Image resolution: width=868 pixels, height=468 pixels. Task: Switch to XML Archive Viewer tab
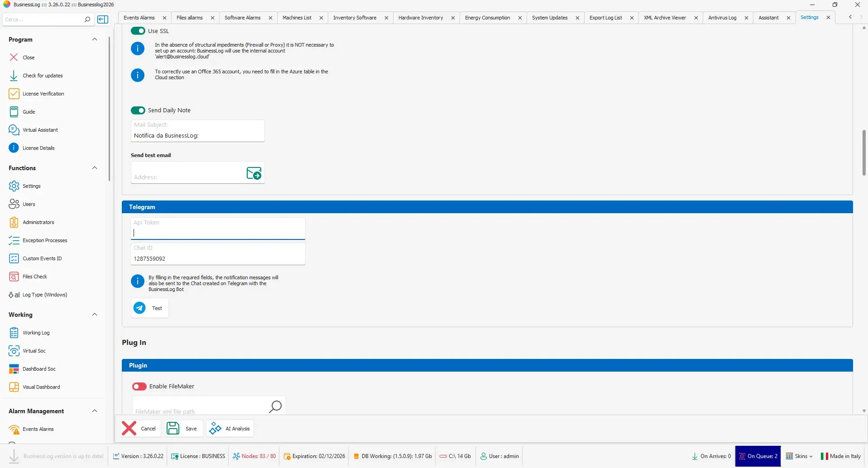tap(665, 18)
